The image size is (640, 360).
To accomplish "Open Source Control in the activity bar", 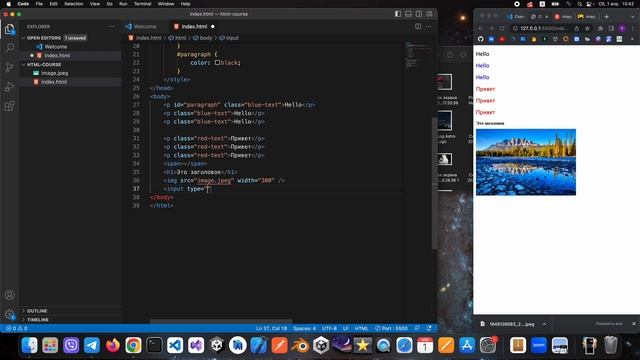I will tap(9, 67).
